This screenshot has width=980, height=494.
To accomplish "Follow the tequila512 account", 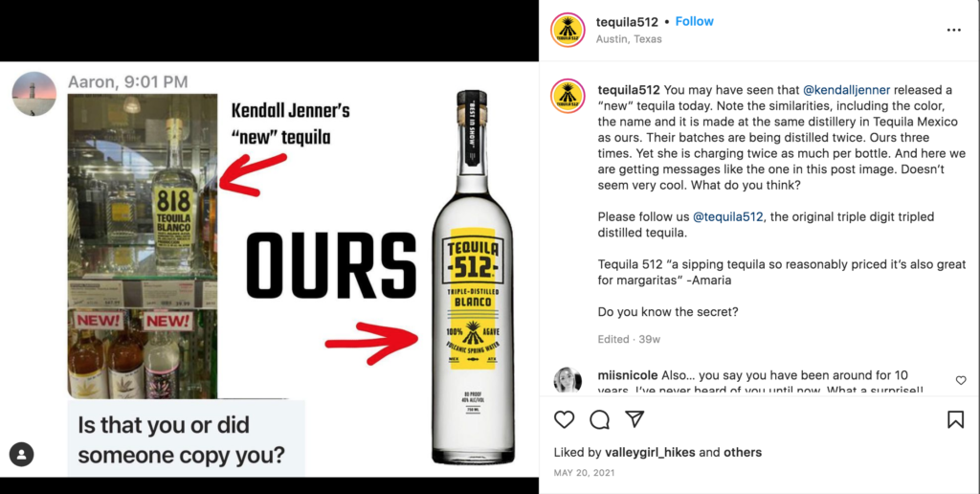I will [695, 21].
